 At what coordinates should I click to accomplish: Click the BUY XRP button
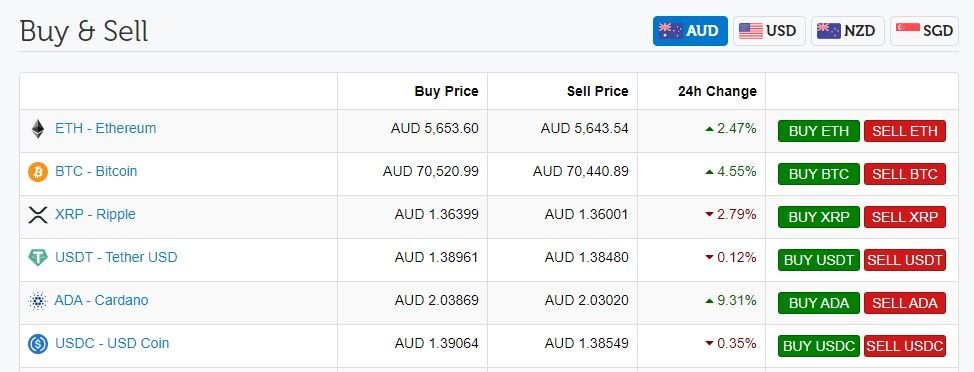pyautogui.click(x=819, y=217)
